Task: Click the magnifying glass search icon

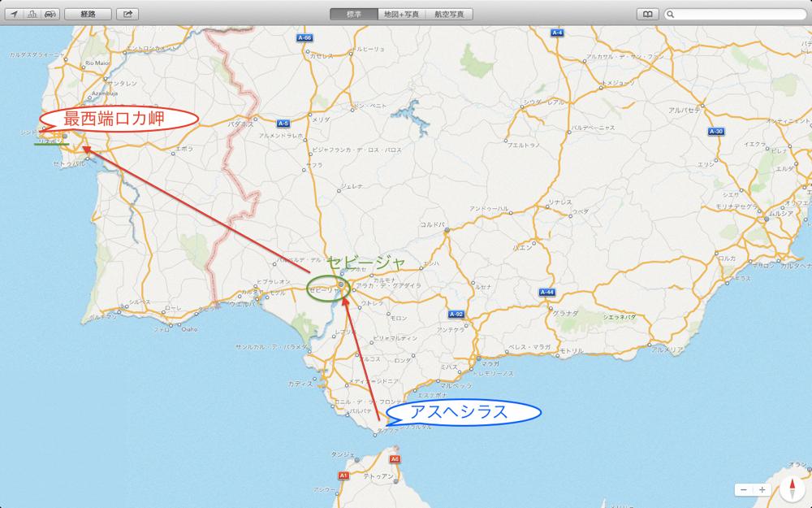Action: [x=671, y=14]
